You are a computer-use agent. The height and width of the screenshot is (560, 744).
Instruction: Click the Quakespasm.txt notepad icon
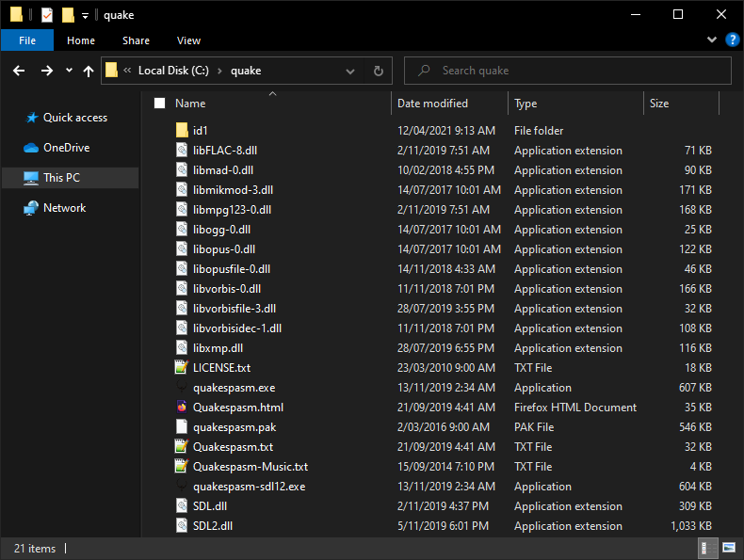pos(182,447)
